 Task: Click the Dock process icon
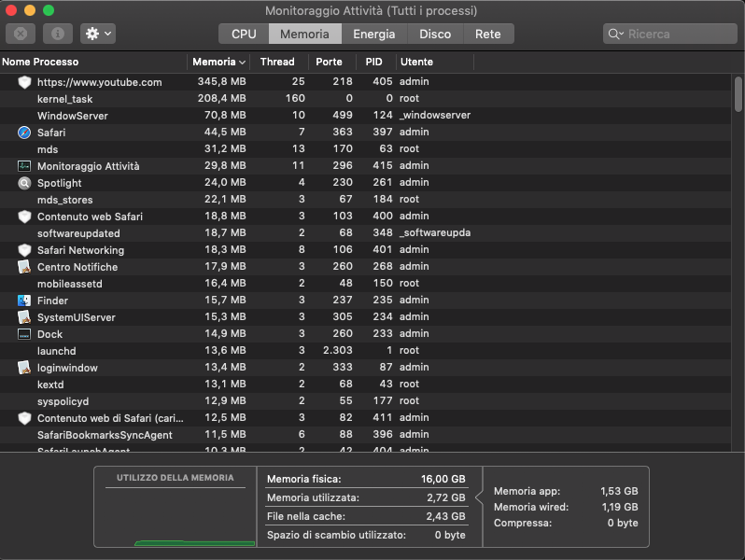click(x=24, y=334)
